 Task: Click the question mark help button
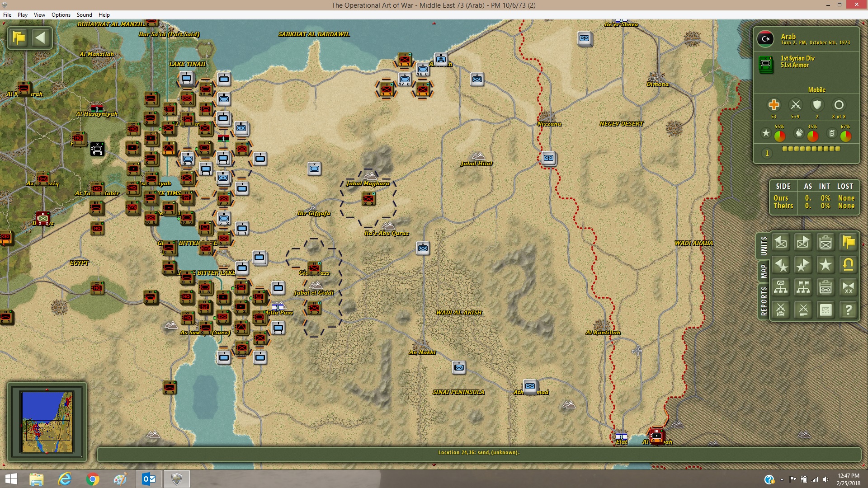tap(848, 310)
